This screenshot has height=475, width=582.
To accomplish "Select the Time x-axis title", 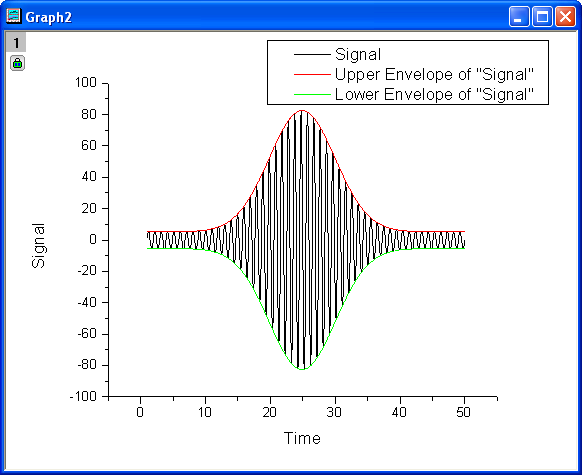I will [302, 438].
